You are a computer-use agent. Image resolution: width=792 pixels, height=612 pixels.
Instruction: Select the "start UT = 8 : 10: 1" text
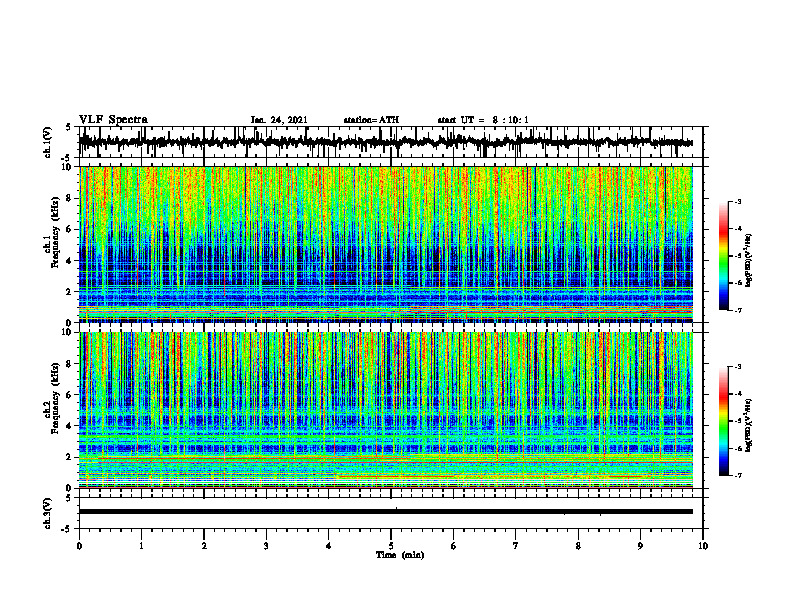483,120
